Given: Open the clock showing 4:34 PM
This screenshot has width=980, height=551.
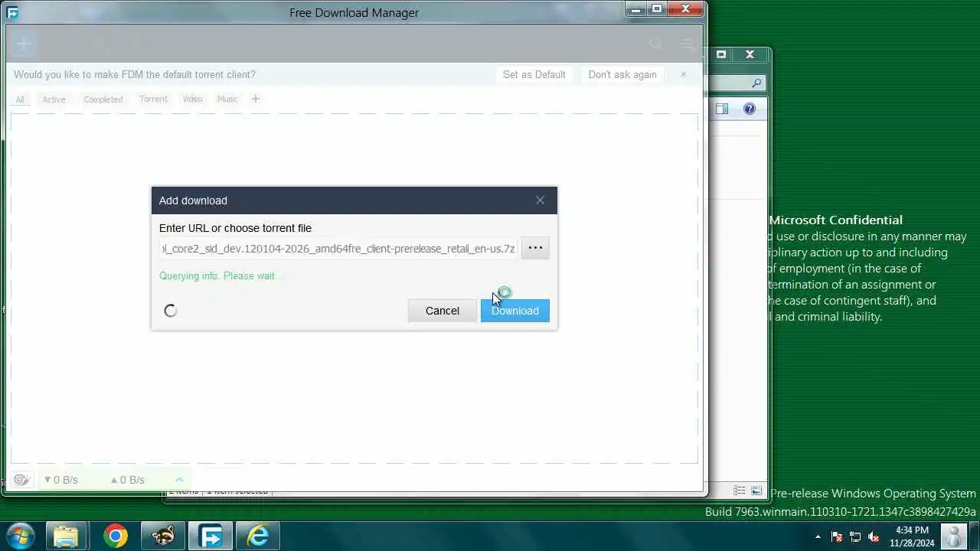Looking at the screenshot, I should click(x=912, y=536).
